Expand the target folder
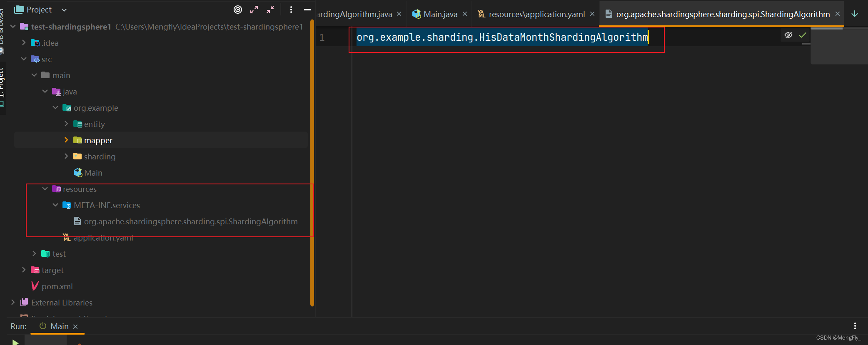 click(x=24, y=270)
